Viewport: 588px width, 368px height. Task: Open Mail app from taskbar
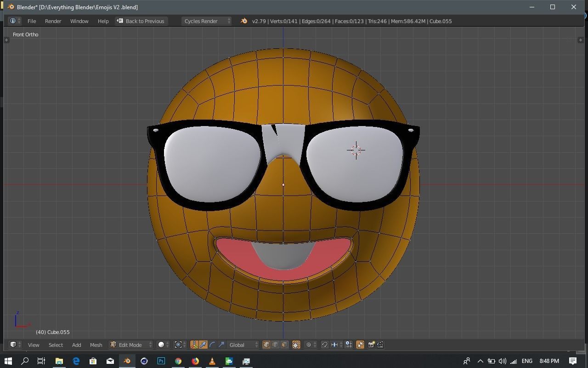[110, 361]
